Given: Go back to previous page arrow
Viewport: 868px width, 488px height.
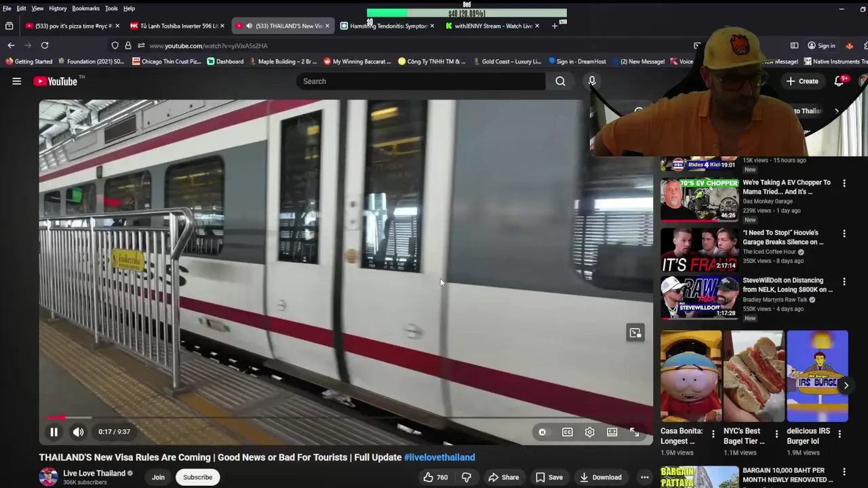Looking at the screenshot, I should coord(11,45).
